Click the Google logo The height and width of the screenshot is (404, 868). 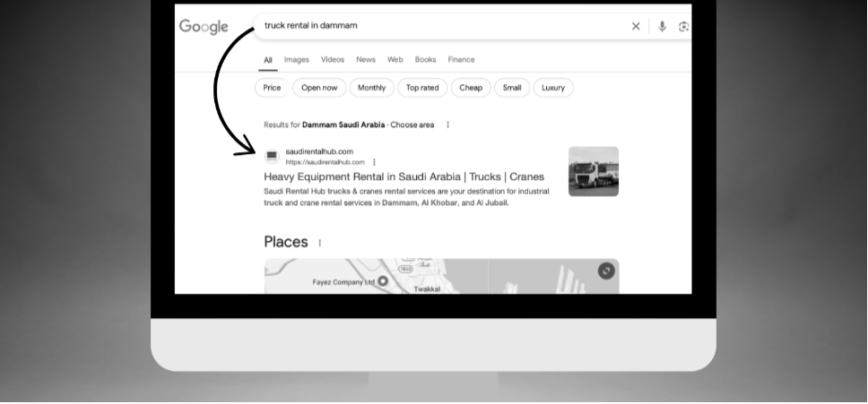point(204,27)
